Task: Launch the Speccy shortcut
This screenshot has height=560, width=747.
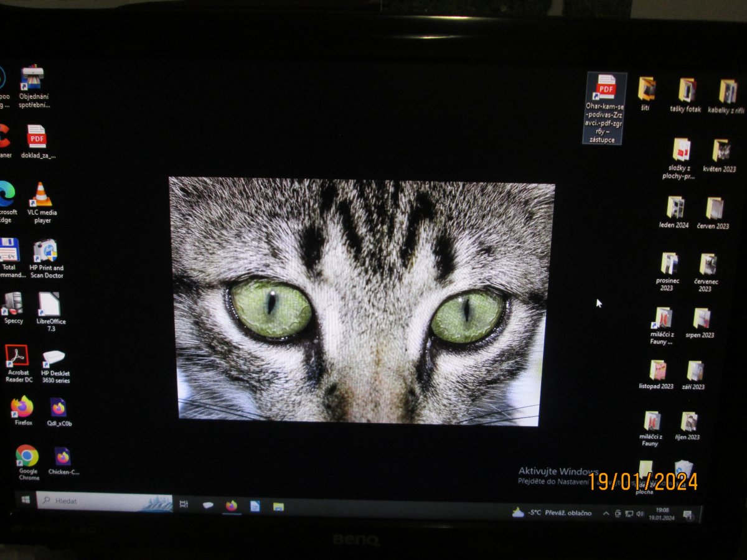Action: pos(13,304)
